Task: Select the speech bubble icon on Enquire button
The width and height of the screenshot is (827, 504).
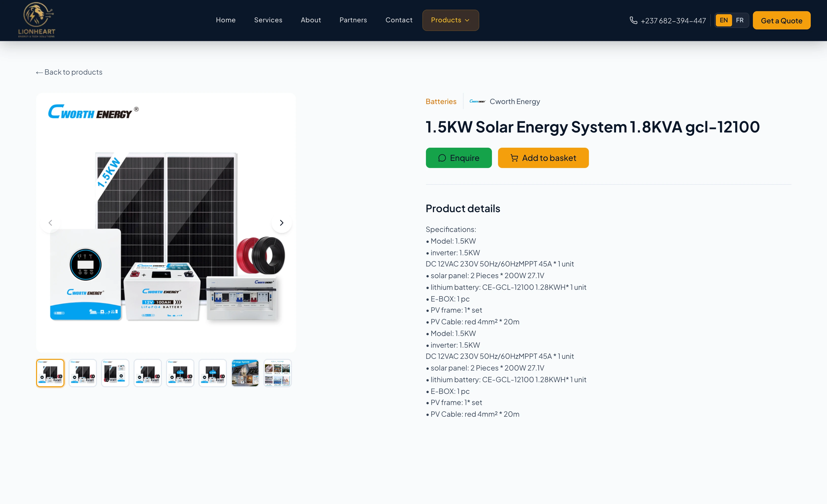Action: (442, 158)
